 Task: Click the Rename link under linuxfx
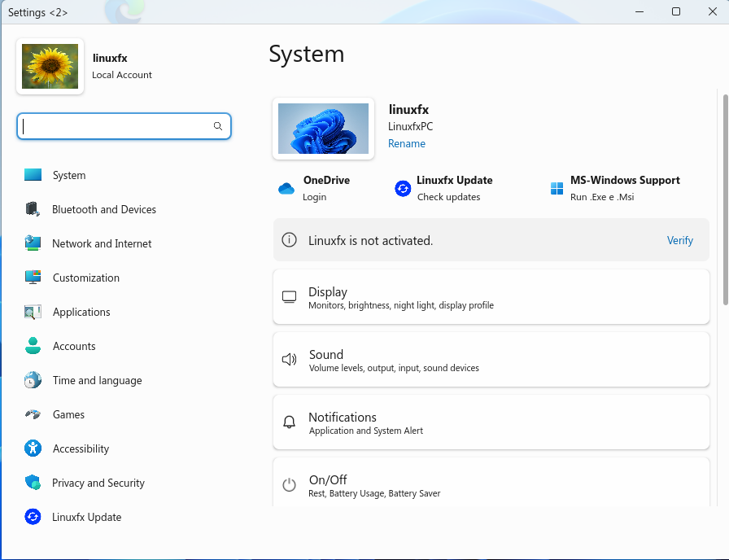coord(407,143)
